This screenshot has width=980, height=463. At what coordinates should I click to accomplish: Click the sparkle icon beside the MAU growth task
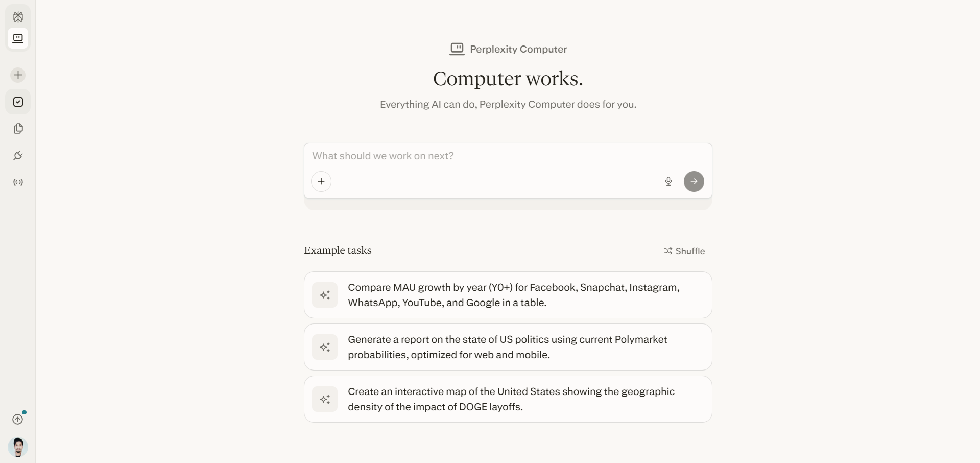325,295
